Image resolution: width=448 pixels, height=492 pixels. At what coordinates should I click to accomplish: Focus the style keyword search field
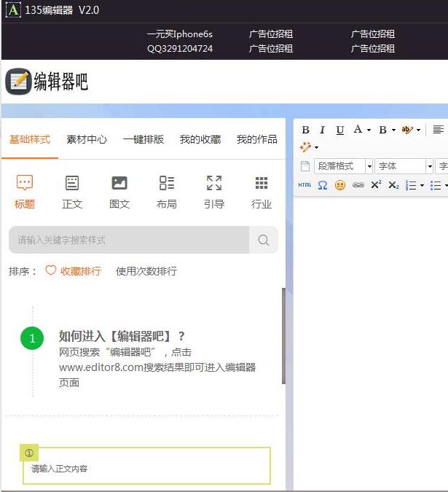(x=129, y=240)
